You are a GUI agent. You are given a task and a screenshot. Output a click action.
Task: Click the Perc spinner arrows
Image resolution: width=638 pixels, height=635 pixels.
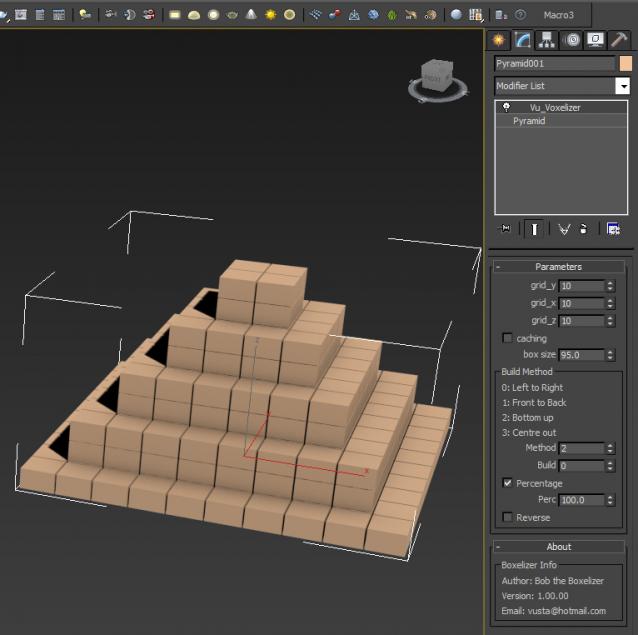pyautogui.click(x=610, y=500)
